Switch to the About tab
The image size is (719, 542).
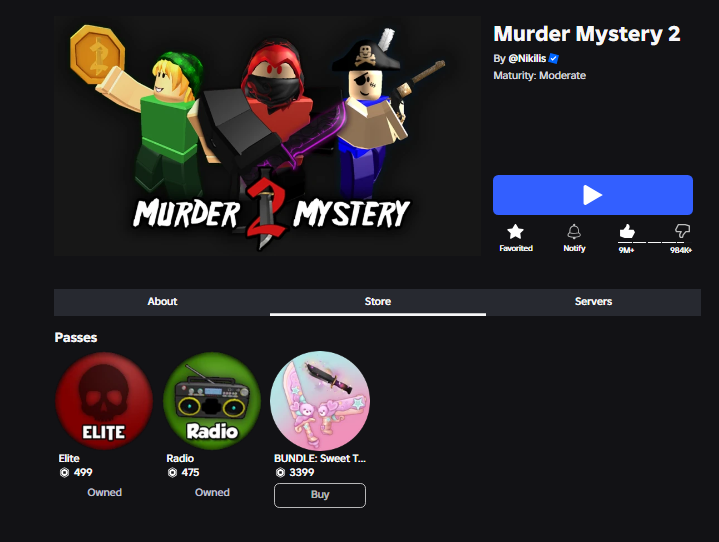click(162, 302)
